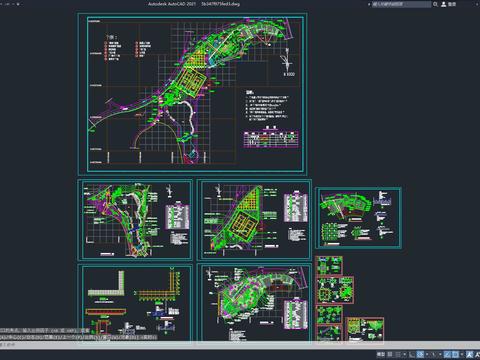Expand the snap mode dropdown arrow

point(405,354)
